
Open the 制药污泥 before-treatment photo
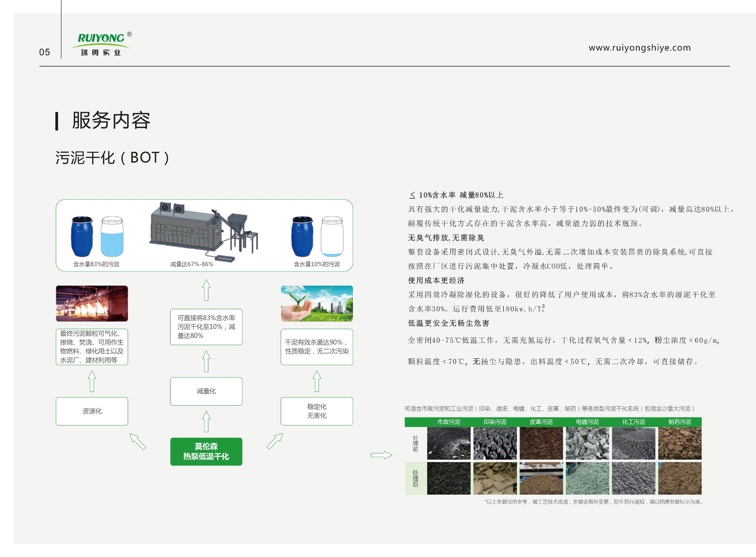pyautogui.click(x=680, y=444)
